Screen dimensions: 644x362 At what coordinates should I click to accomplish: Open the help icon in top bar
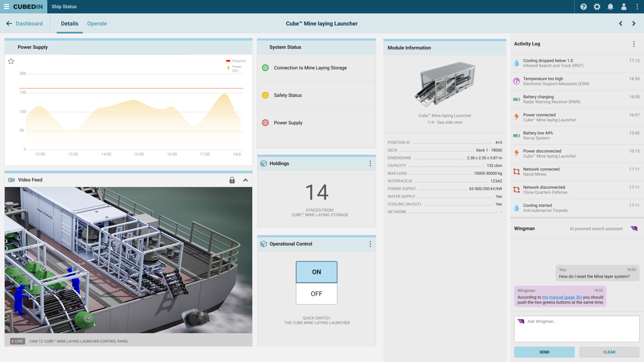(583, 7)
